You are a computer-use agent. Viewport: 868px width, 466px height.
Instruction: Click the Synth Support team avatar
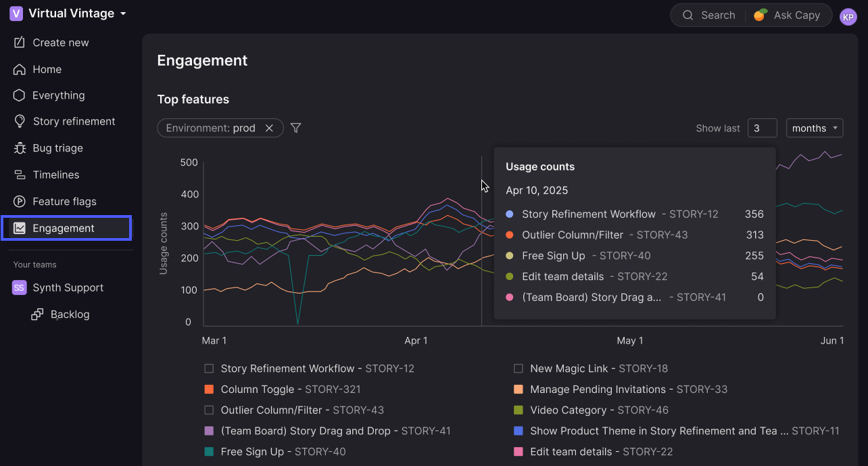tap(19, 287)
